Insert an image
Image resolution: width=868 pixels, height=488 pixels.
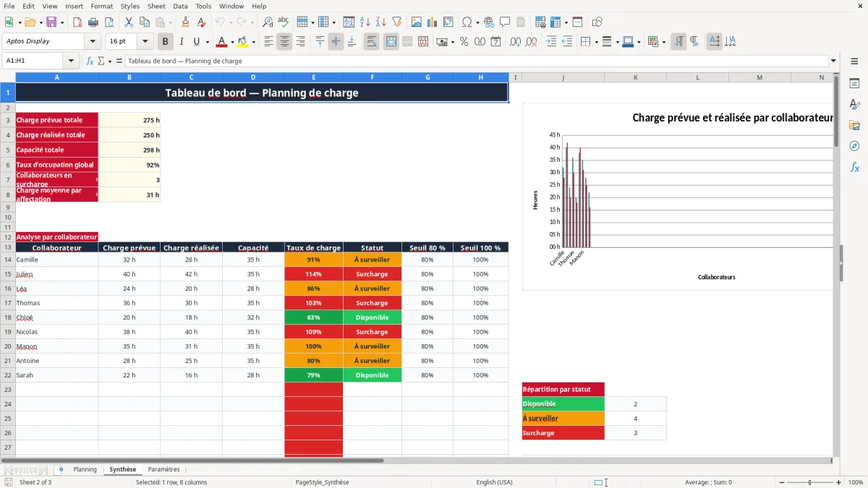tap(417, 22)
